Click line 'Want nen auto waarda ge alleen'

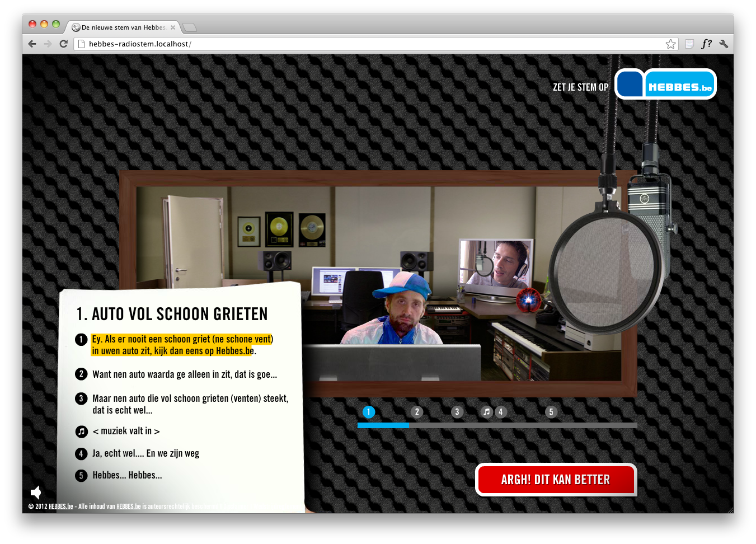point(185,374)
